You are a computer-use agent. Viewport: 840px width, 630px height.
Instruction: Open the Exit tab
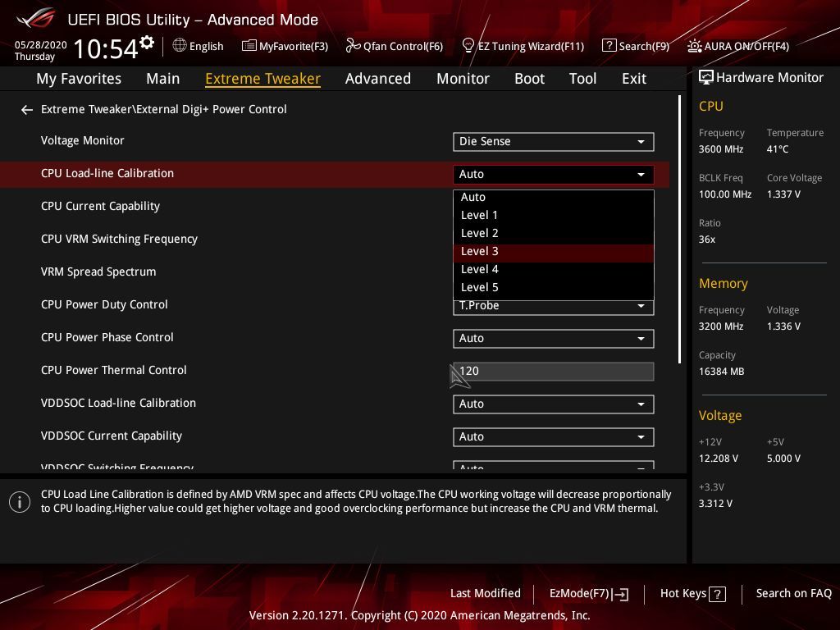[634, 79]
